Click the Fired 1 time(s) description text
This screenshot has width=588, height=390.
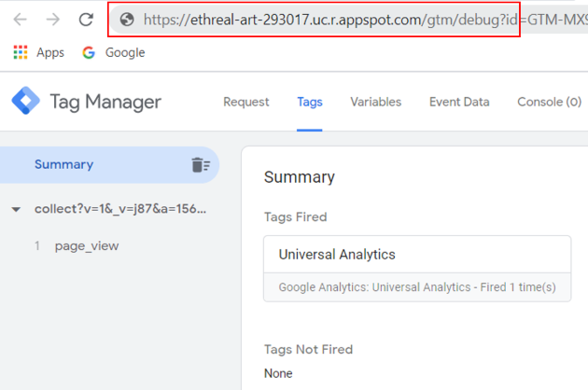417,286
